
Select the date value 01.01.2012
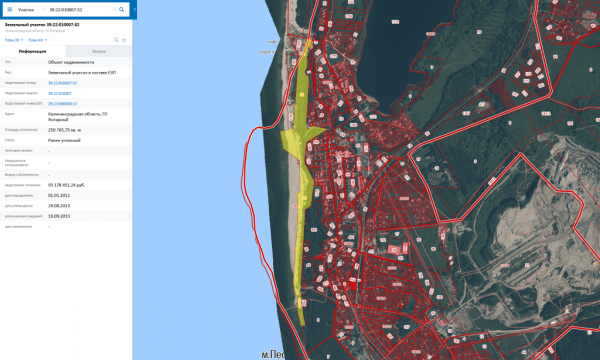click(59, 195)
